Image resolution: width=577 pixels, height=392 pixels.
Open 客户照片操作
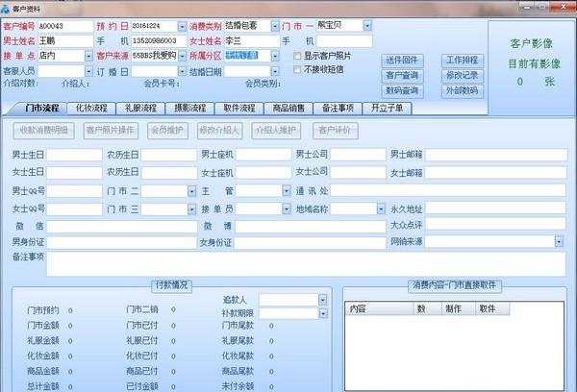[x=111, y=131]
